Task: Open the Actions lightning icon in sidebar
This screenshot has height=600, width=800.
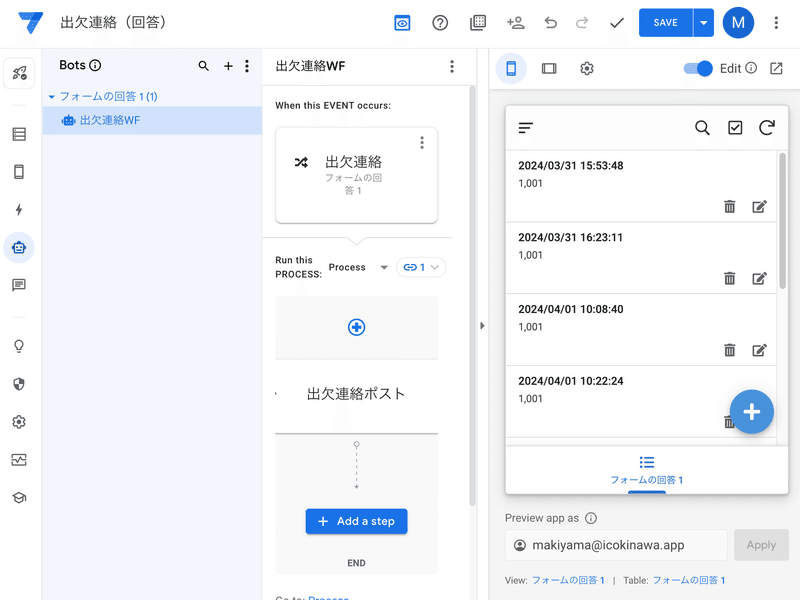Action: pyautogui.click(x=19, y=210)
